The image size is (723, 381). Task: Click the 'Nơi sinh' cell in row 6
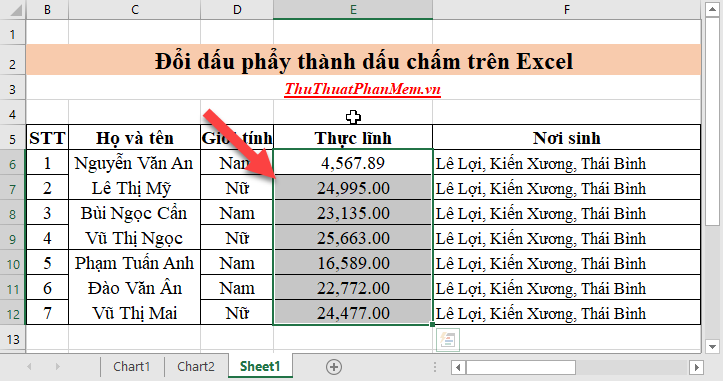click(567, 162)
